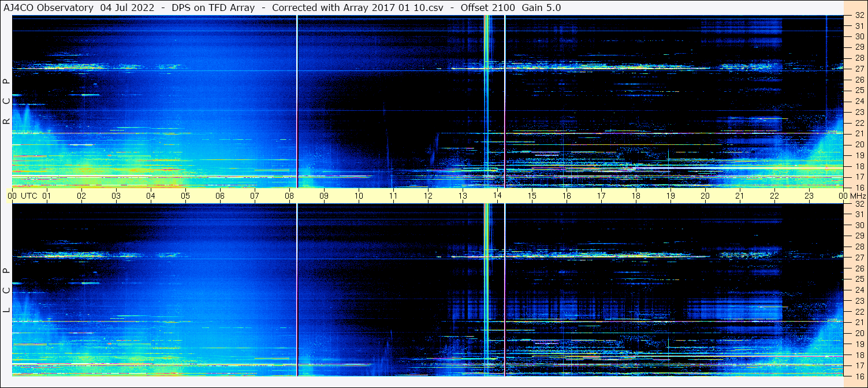868x388 pixels.
Task: Select the 14 hour tick on time axis
Action: click(x=497, y=196)
